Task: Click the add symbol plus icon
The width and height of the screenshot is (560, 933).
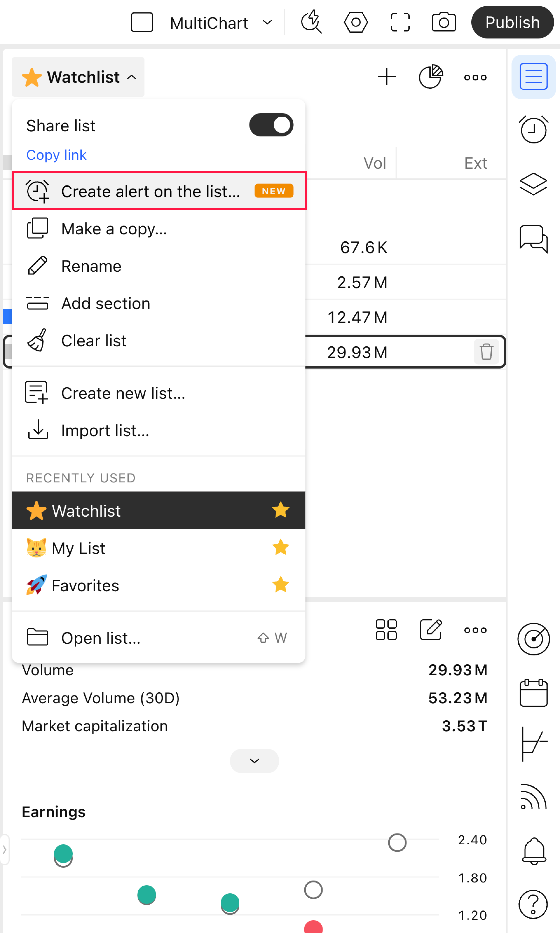Action: [387, 77]
